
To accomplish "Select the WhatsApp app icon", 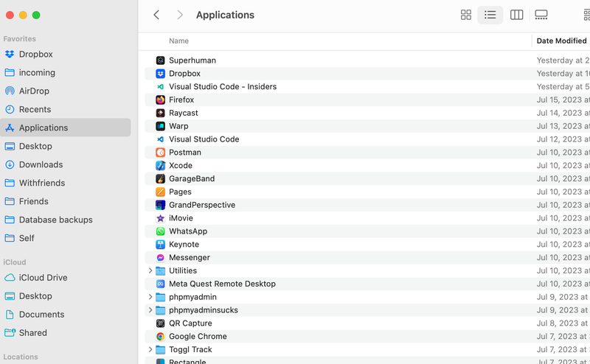I will 160,231.
